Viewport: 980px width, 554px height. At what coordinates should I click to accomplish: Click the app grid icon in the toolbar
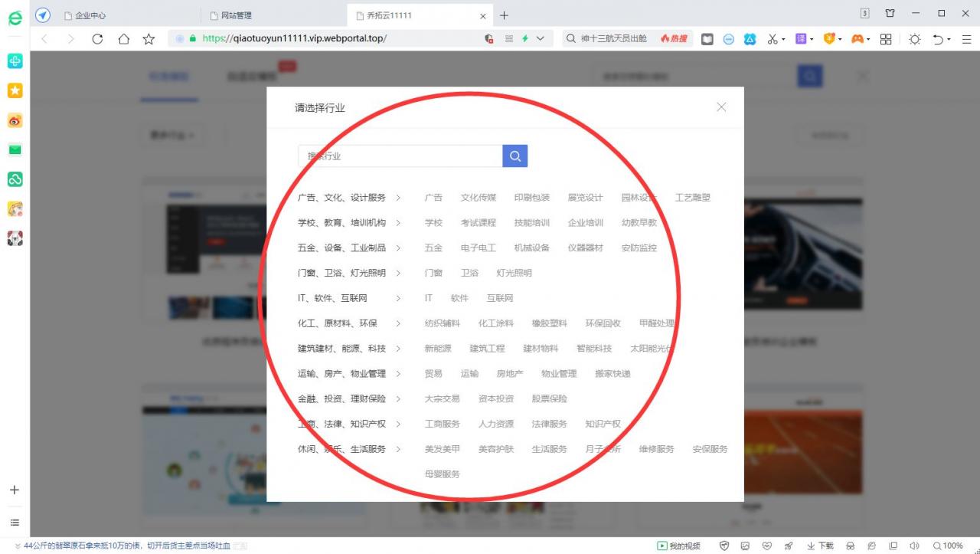pyautogui.click(x=886, y=38)
